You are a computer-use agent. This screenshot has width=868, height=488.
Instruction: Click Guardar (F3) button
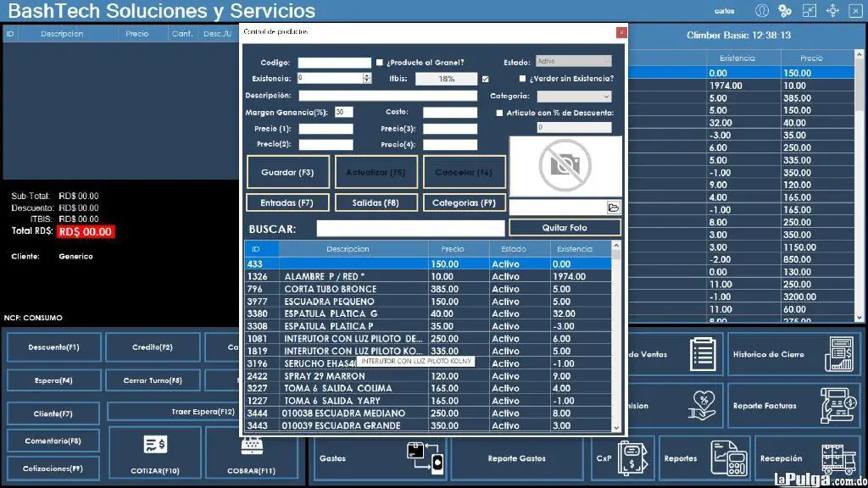(x=287, y=172)
